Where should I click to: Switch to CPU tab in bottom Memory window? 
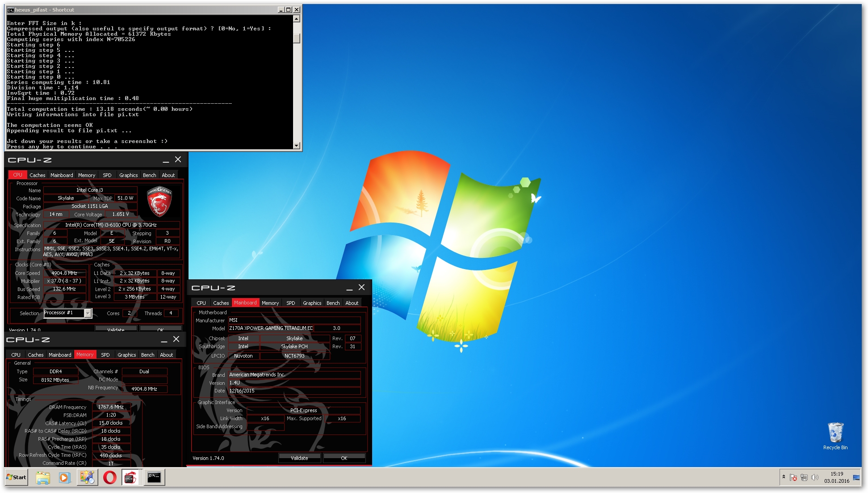[16, 355]
